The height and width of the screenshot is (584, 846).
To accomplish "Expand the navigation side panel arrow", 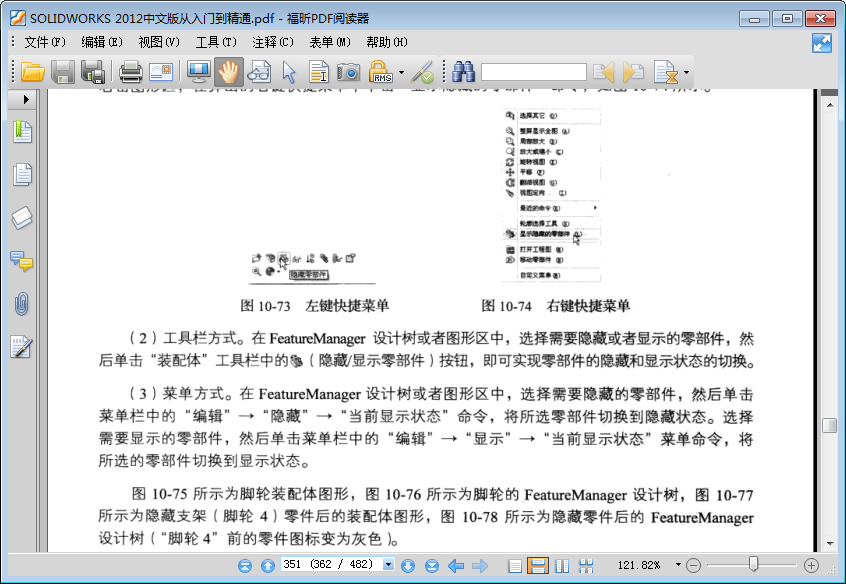I will [x=25, y=99].
